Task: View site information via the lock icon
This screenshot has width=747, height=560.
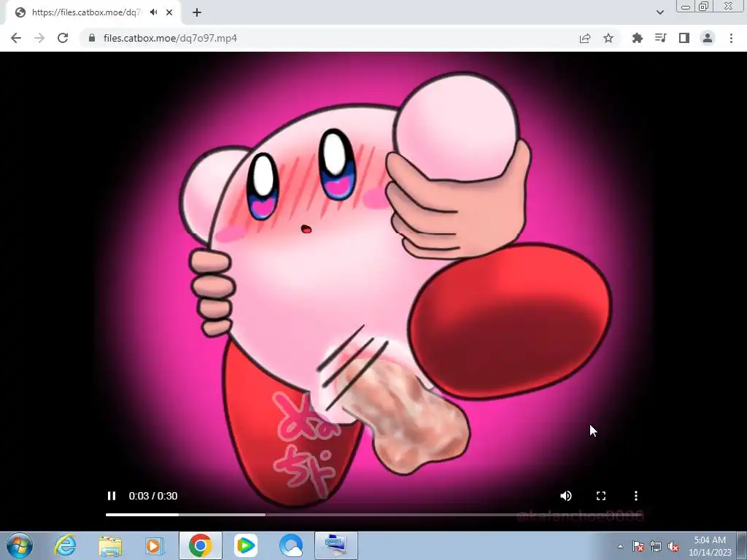Action: (x=91, y=38)
